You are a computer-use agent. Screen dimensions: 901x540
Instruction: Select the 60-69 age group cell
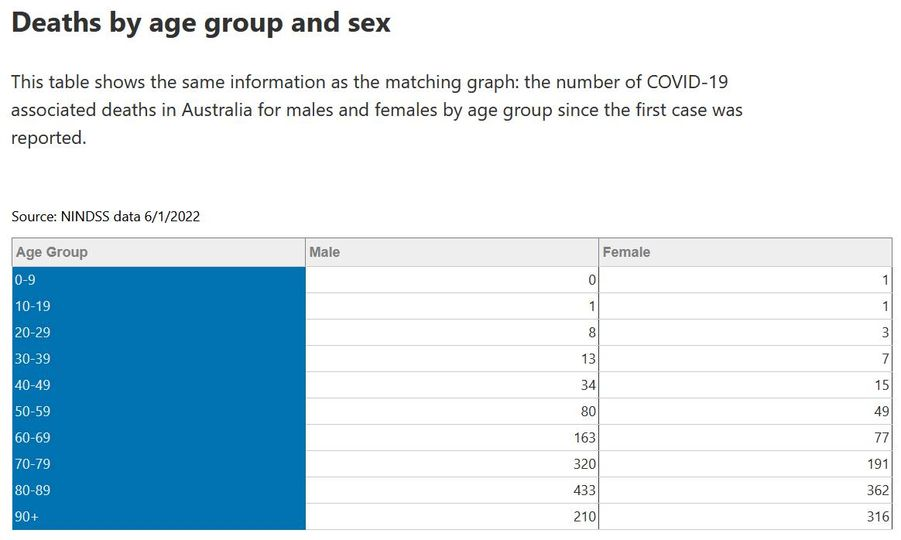159,438
